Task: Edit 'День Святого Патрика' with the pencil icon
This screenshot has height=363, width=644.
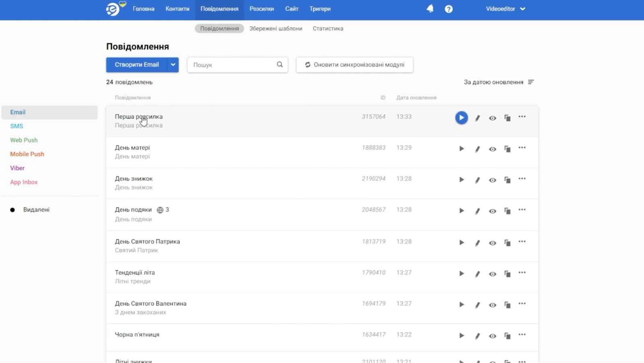Action: [477, 243]
